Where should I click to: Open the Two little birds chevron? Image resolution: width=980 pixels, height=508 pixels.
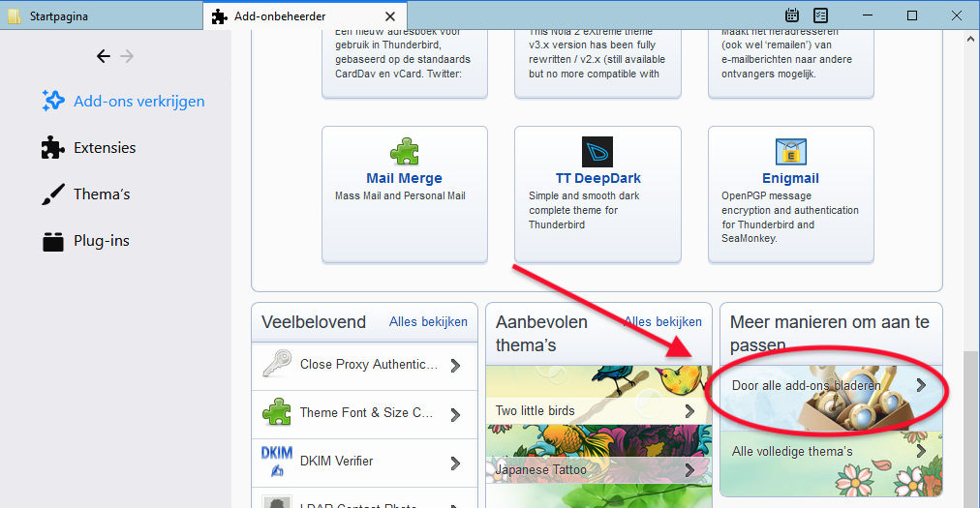coord(689,411)
